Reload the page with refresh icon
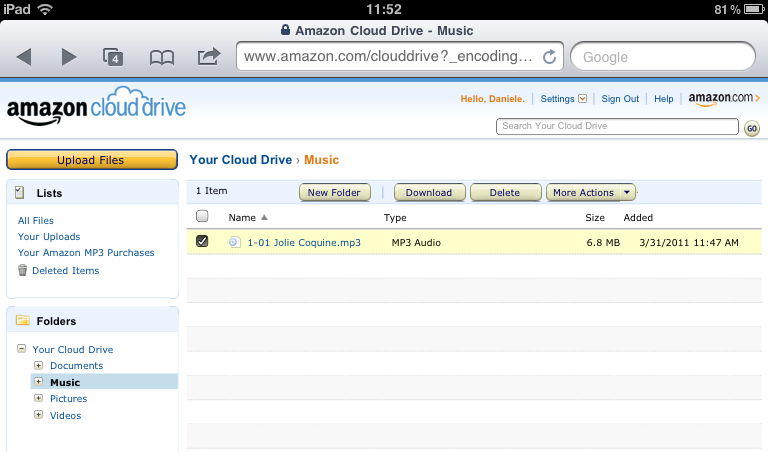 tap(549, 57)
